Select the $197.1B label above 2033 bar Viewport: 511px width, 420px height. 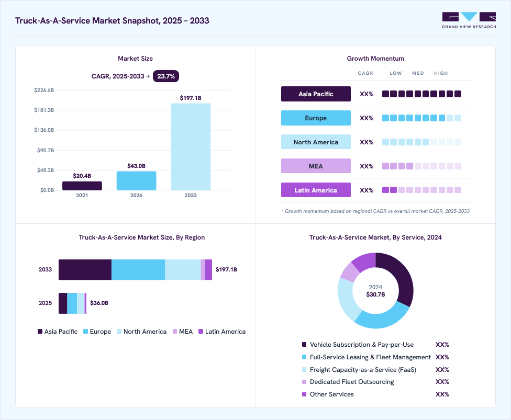click(x=191, y=98)
